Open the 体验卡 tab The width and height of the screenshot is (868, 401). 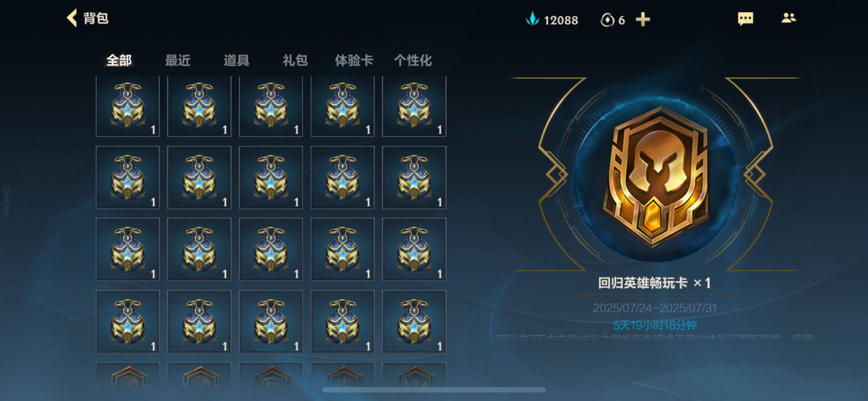tap(354, 60)
